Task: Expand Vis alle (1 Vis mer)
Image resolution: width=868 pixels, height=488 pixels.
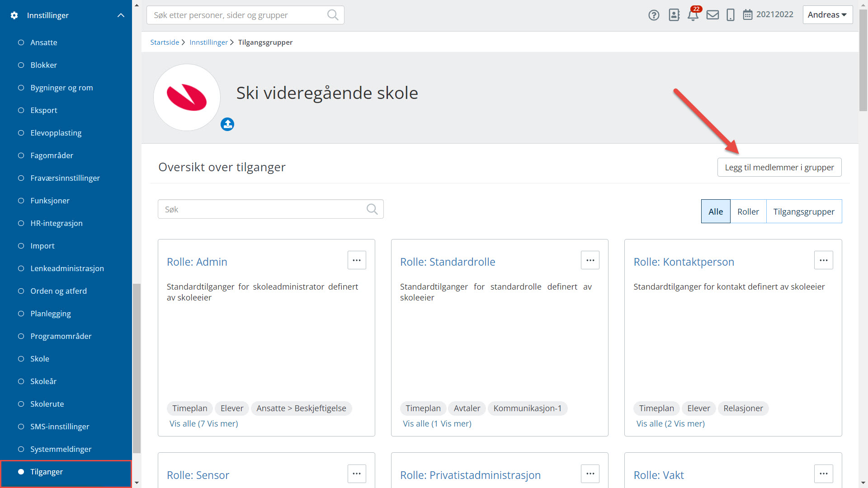Action: (437, 424)
